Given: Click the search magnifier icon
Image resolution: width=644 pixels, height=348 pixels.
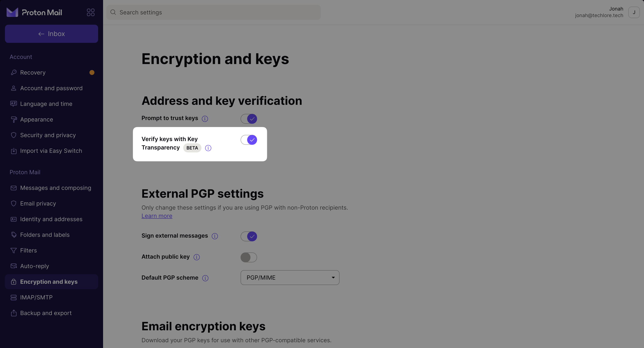Looking at the screenshot, I should point(113,12).
